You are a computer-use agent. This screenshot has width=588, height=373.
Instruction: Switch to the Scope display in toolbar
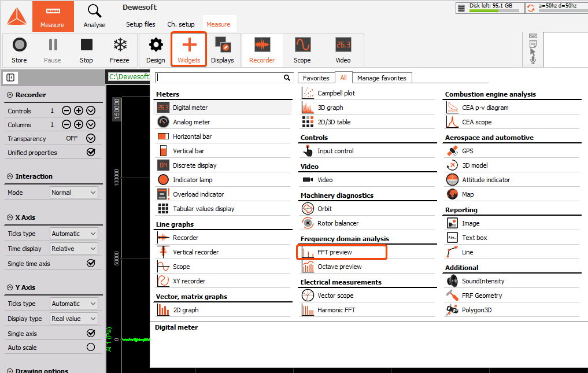pyautogui.click(x=302, y=50)
